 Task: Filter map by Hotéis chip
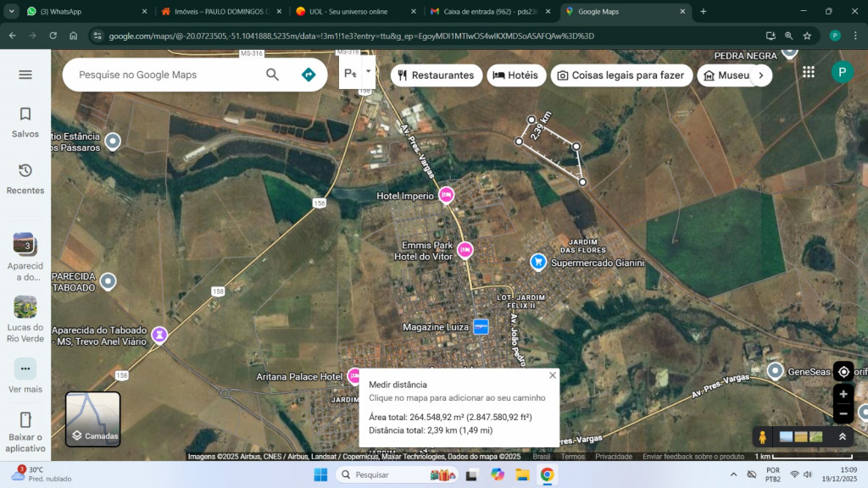pos(515,75)
